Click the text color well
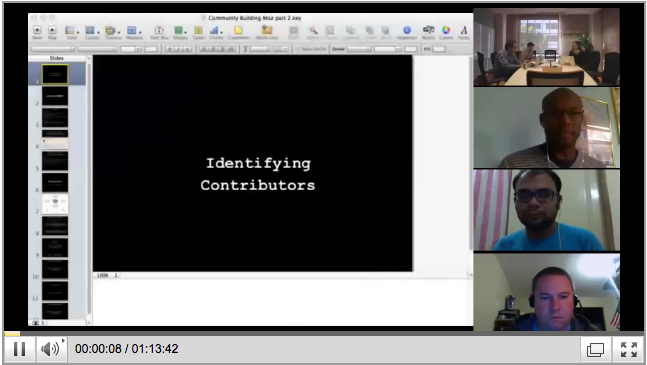 click(151, 49)
